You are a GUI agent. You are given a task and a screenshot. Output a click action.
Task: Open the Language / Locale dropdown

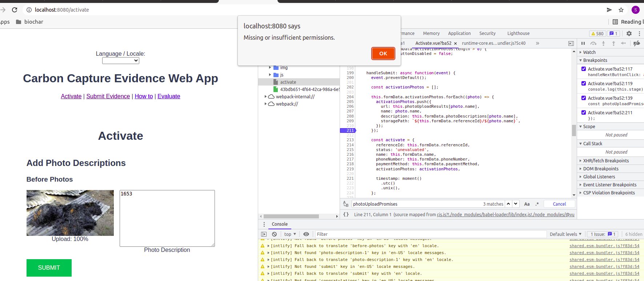tap(121, 61)
